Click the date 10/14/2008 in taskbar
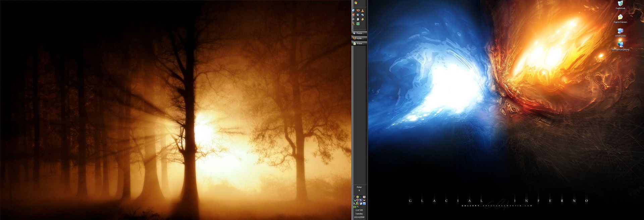This screenshot has width=644, height=220. (x=359, y=217)
